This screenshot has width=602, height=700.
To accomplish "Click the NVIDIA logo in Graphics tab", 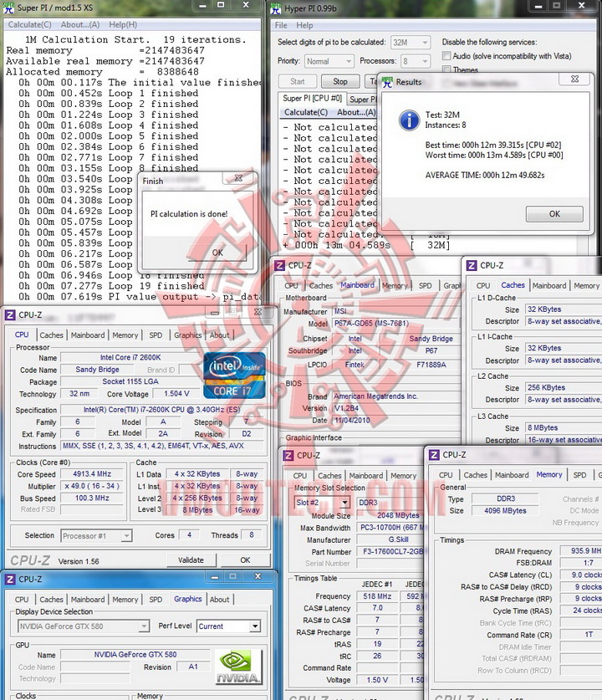I will (238, 667).
